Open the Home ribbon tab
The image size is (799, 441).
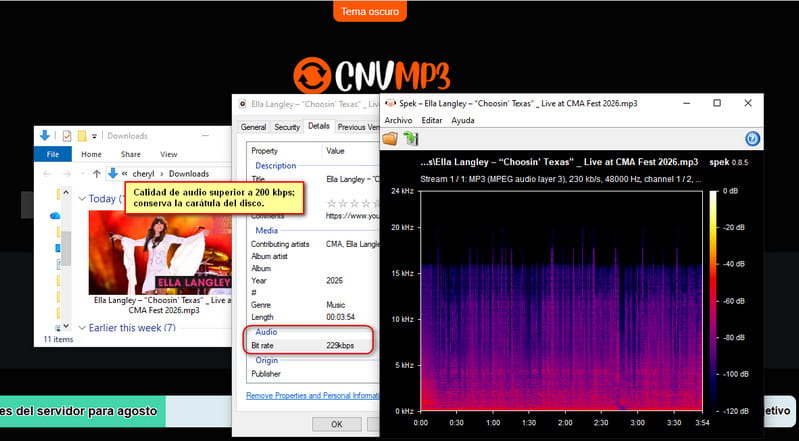tap(91, 154)
